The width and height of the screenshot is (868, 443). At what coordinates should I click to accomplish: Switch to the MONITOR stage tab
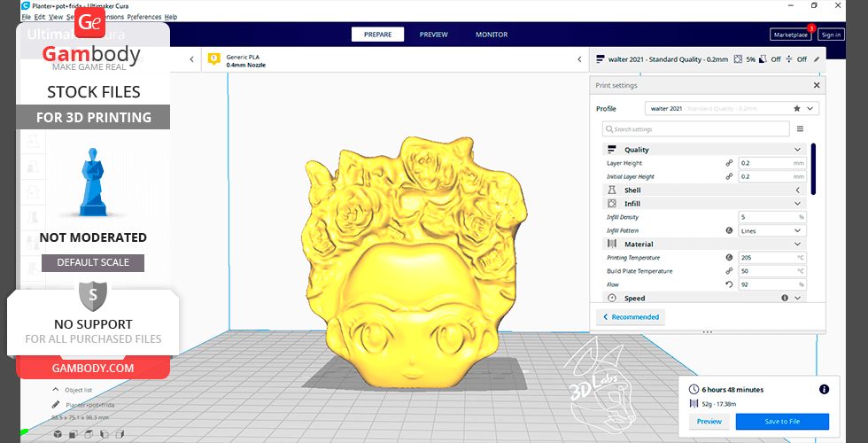(492, 35)
